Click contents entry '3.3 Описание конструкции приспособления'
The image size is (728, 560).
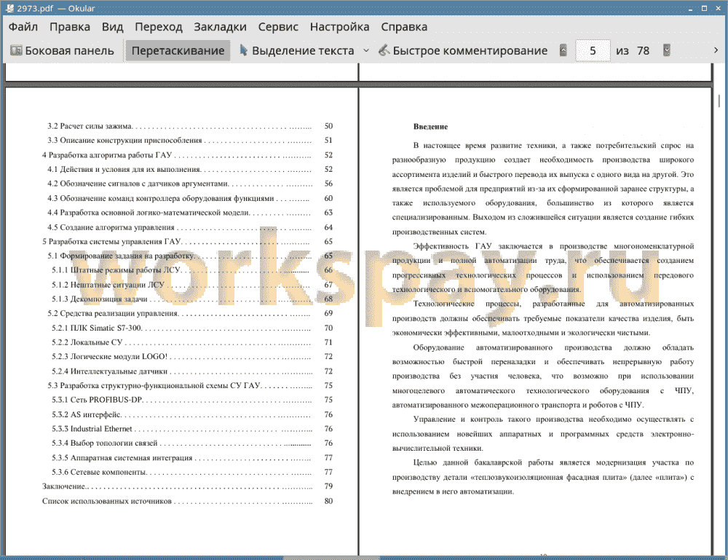click(x=124, y=141)
